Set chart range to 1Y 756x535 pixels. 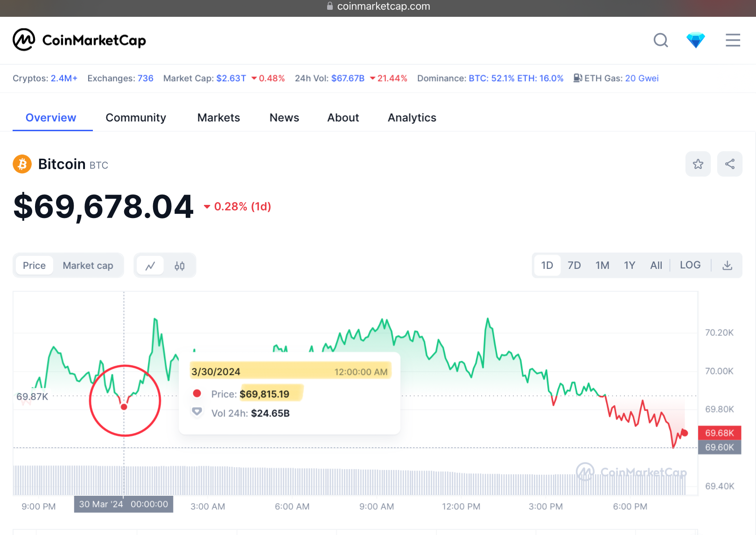pos(630,266)
